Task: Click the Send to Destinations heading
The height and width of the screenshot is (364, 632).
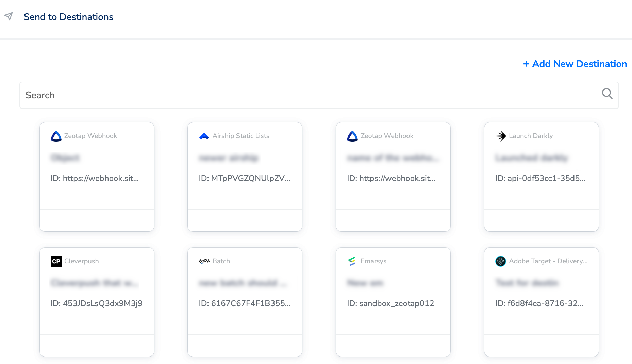Action: pos(68,17)
